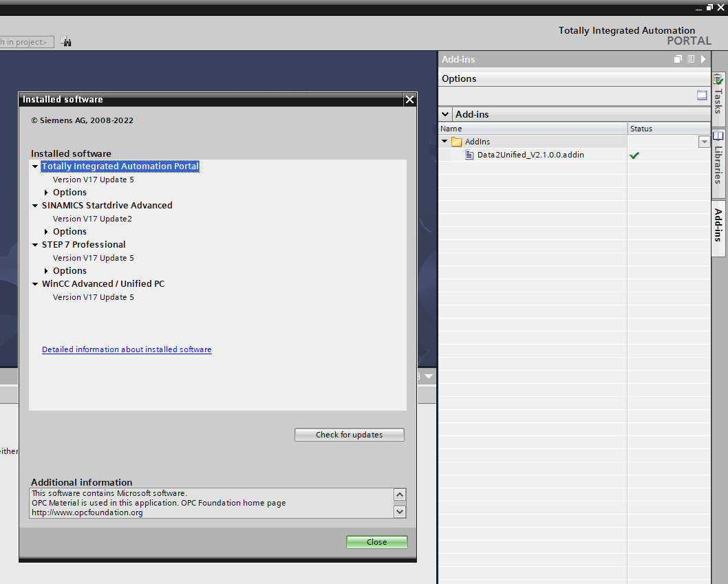This screenshot has height=584, width=728.
Task: Select Data2Unified_V2.1.0.0.addin file
Action: pos(531,155)
